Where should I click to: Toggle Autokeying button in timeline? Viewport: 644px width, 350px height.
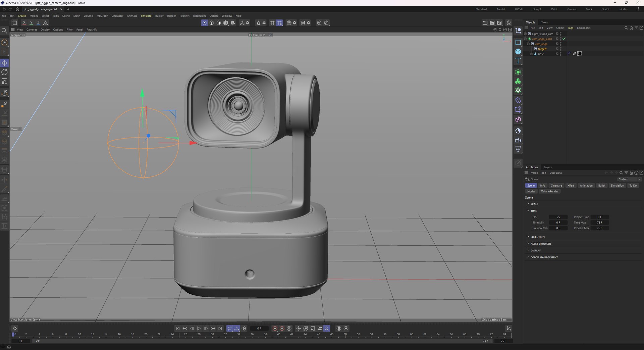(x=282, y=329)
